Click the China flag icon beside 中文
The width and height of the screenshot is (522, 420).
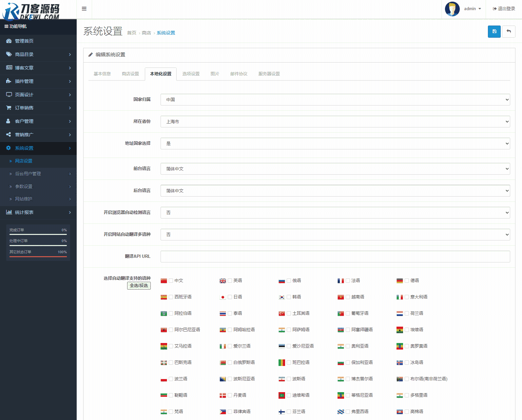point(164,281)
